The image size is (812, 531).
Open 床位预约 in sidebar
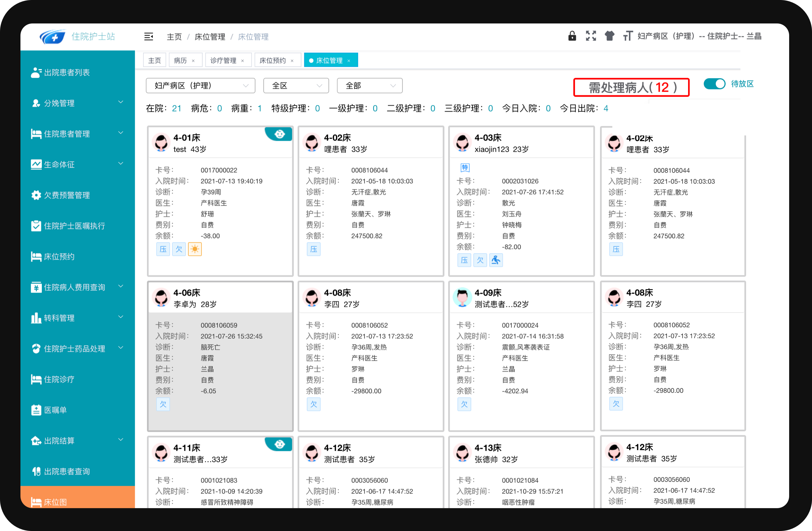pos(78,256)
